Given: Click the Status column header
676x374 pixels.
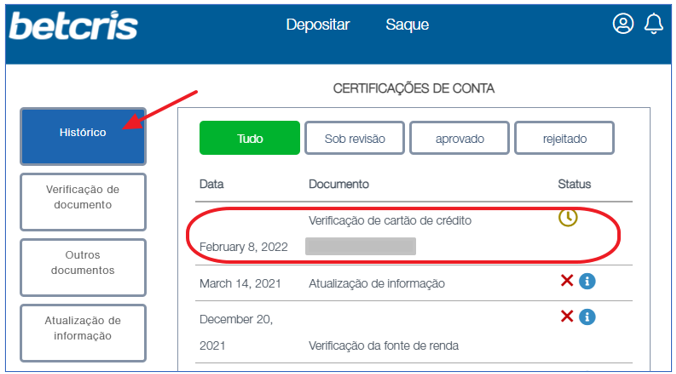Looking at the screenshot, I should [574, 184].
